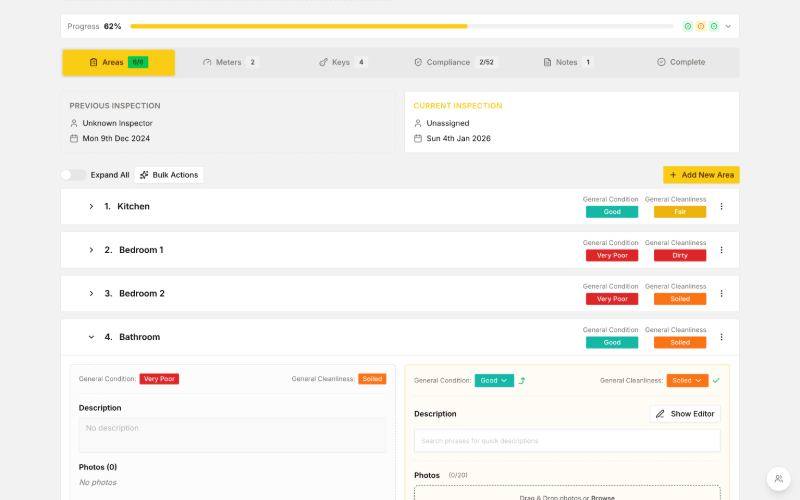Image resolution: width=800 pixels, height=500 pixels.
Task: Open the Compliance tab
Action: tap(456, 62)
